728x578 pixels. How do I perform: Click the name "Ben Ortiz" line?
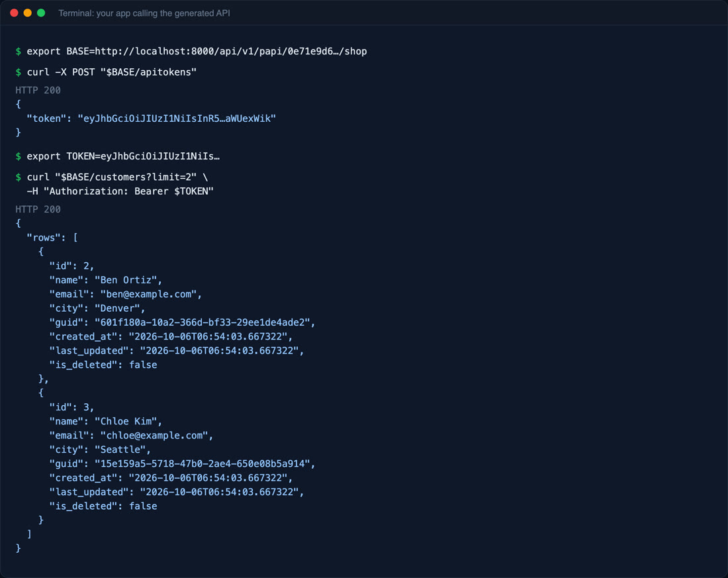[106, 280]
